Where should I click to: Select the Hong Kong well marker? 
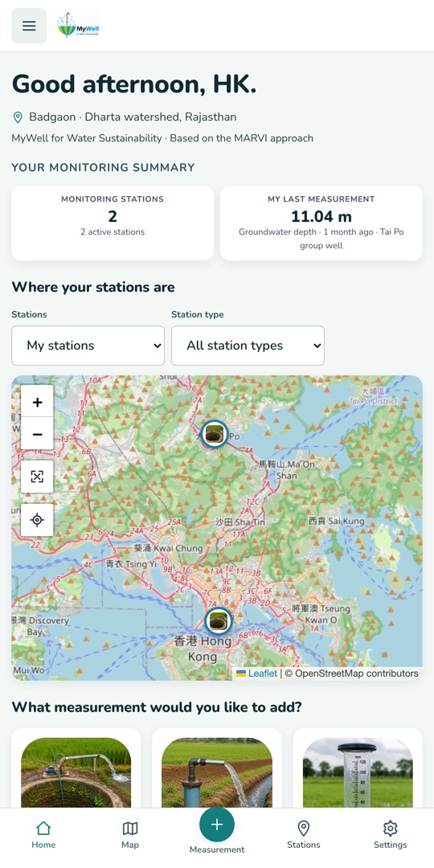click(x=218, y=621)
